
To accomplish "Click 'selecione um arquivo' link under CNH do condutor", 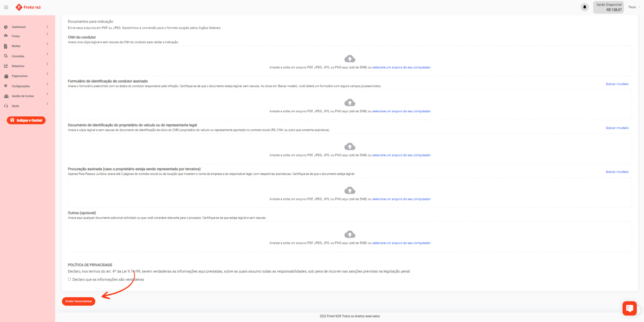I will coord(401,68).
